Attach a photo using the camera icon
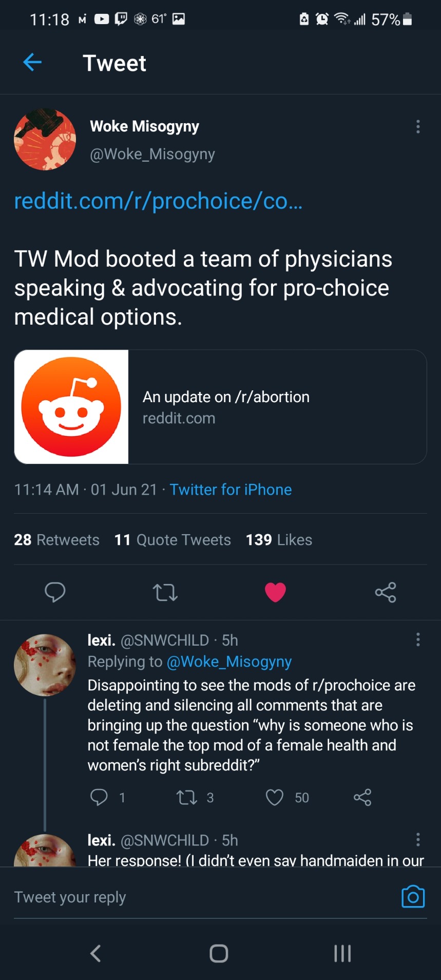The height and width of the screenshot is (980, 441). click(x=413, y=897)
